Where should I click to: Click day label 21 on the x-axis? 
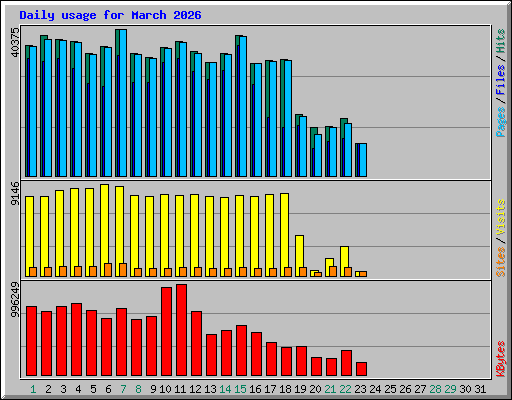[x=330, y=389]
